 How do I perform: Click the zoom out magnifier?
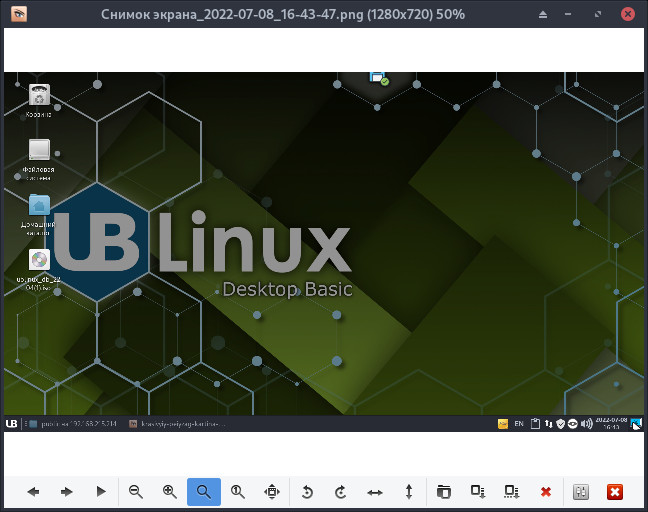click(136, 492)
